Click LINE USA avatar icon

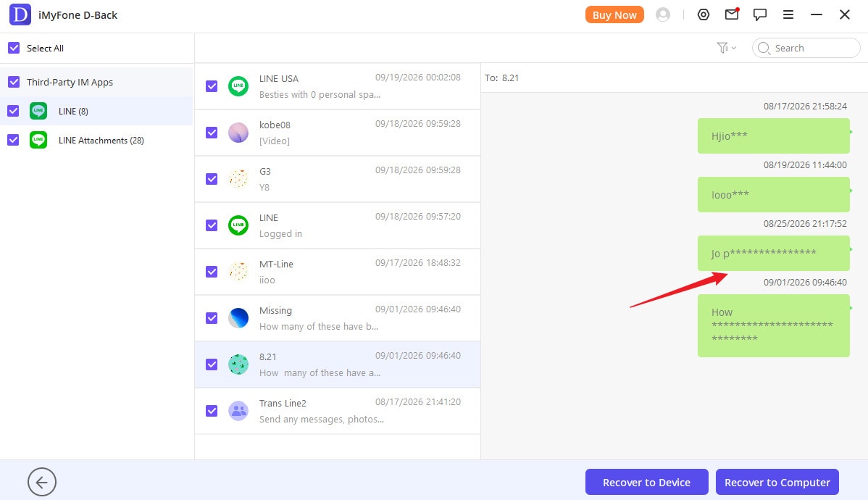click(238, 86)
